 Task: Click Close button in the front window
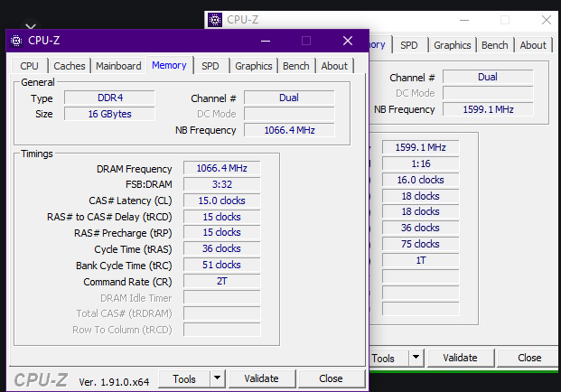(x=331, y=378)
